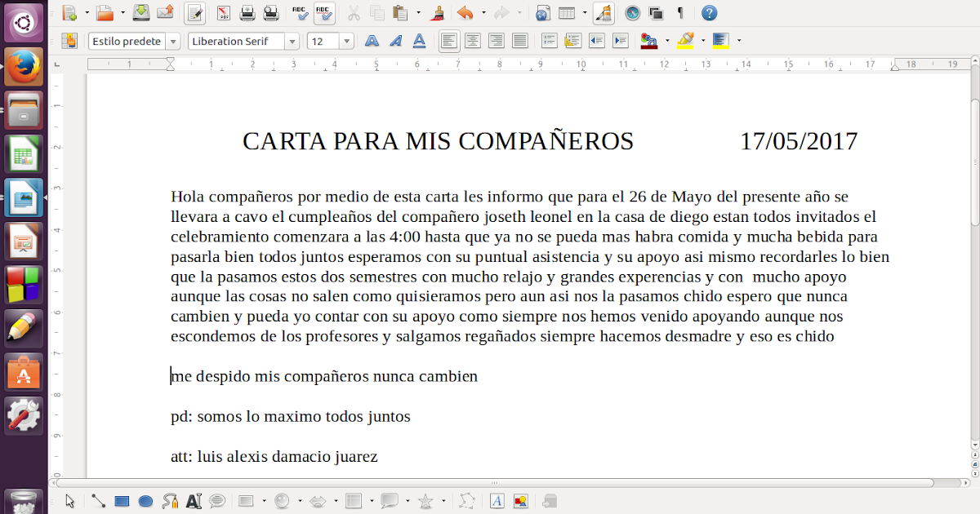Expand the Font Color palette arrow
This screenshot has height=514, width=980.
[667, 41]
